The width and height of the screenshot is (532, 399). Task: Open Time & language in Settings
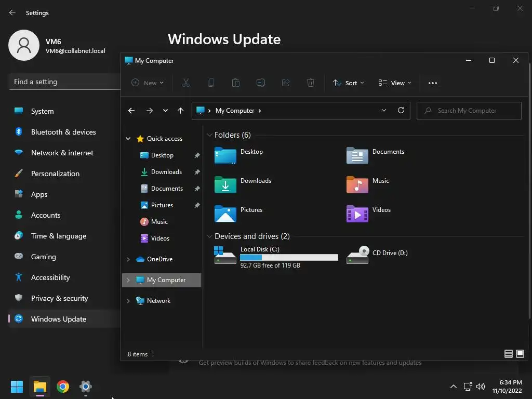point(64,236)
